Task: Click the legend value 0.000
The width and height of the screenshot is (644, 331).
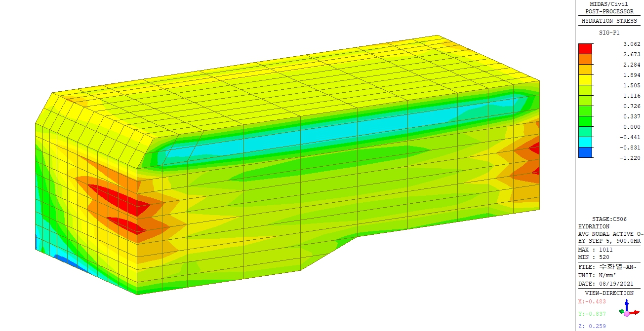Action: 632,127
